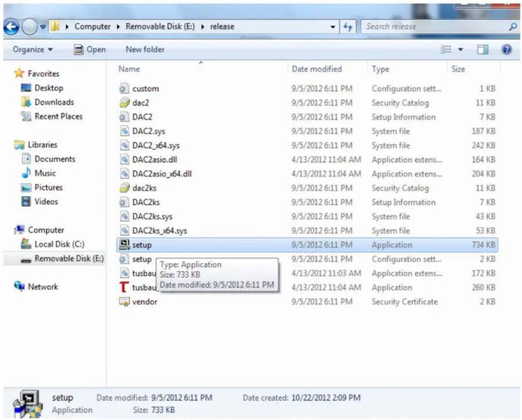Click Date created value in details pane
Screen dimensions: 522x420
(326, 398)
